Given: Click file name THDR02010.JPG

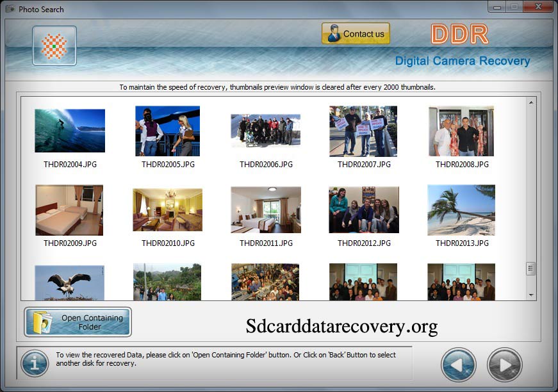Looking at the screenshot, I should point(168,243).
